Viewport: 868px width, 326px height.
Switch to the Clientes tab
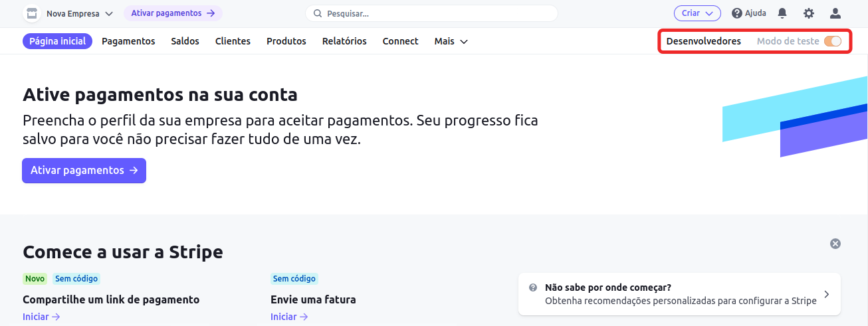click(233, 41)
